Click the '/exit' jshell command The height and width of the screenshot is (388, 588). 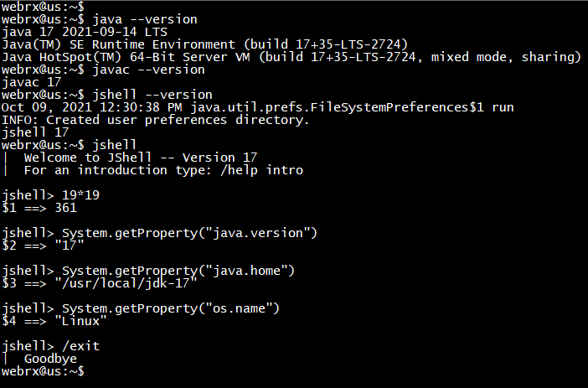click(80, 346)
